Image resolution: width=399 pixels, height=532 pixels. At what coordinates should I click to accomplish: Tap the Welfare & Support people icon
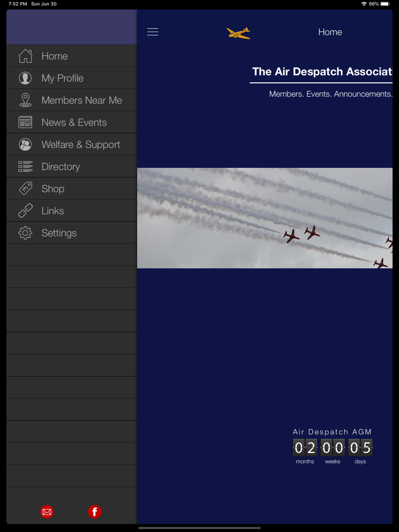coord(25,144)
